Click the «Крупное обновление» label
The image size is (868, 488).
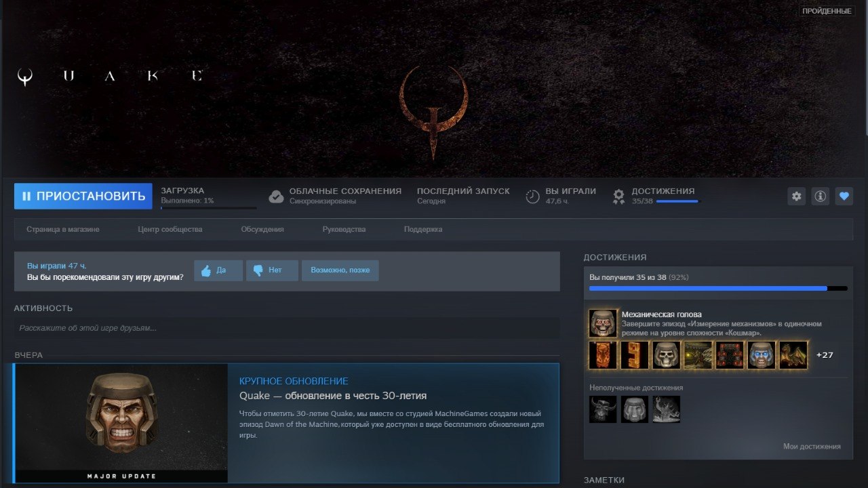coord(294,381)
